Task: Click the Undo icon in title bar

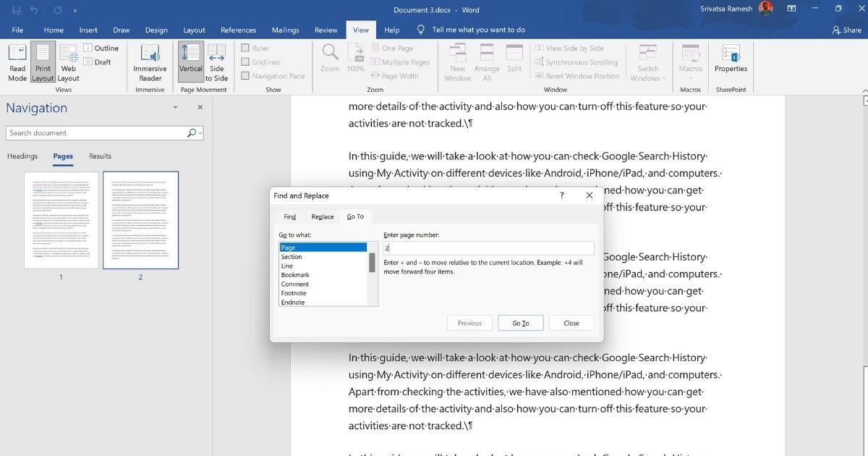Action: click(x=34, y=10)
